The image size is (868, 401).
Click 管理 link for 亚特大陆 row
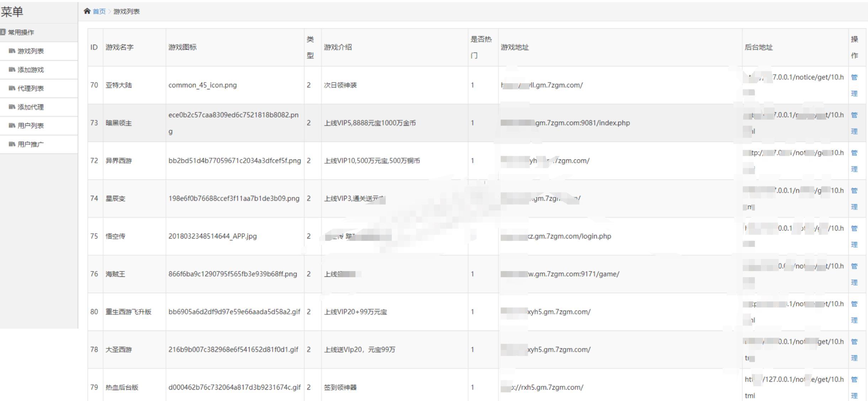[854, 85]
